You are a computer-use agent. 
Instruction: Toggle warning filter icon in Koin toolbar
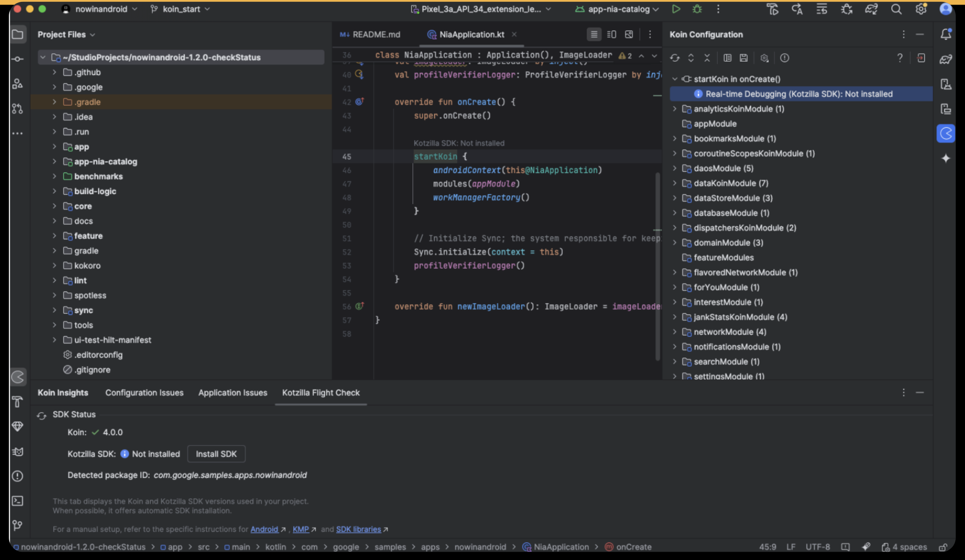coord(785,58)
